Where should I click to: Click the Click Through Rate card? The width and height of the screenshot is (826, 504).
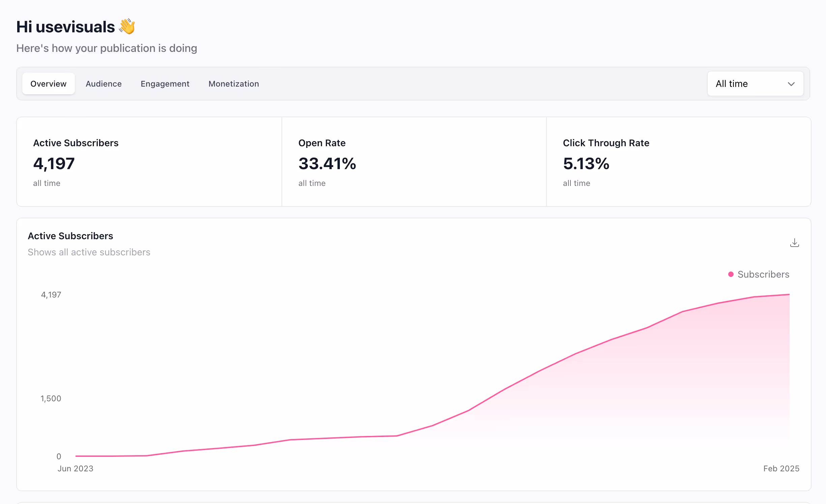(678, 162)
